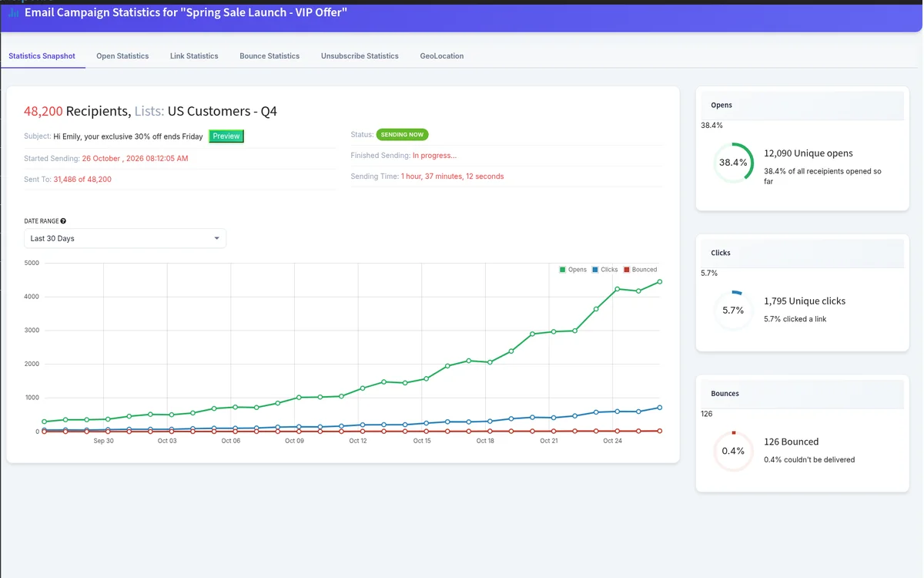Open the Bounce Statistics tab

coord(269,56)
